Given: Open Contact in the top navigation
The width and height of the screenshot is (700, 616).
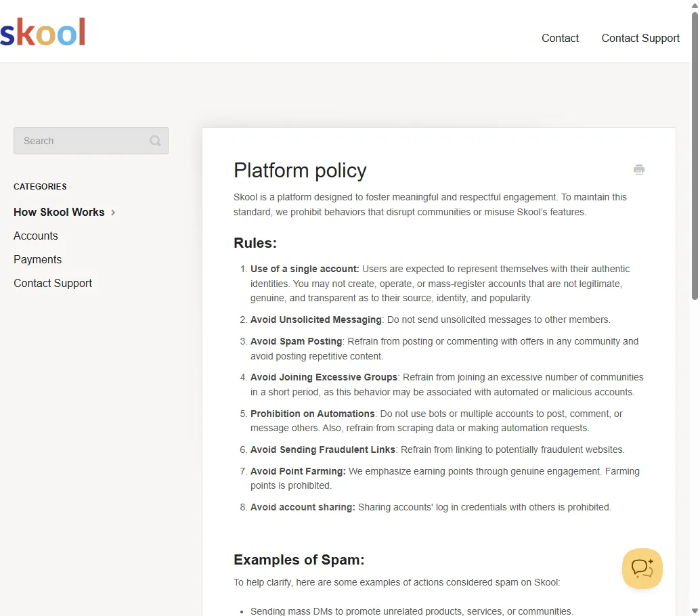Looking at the screenshot, I should click(560, 38).
